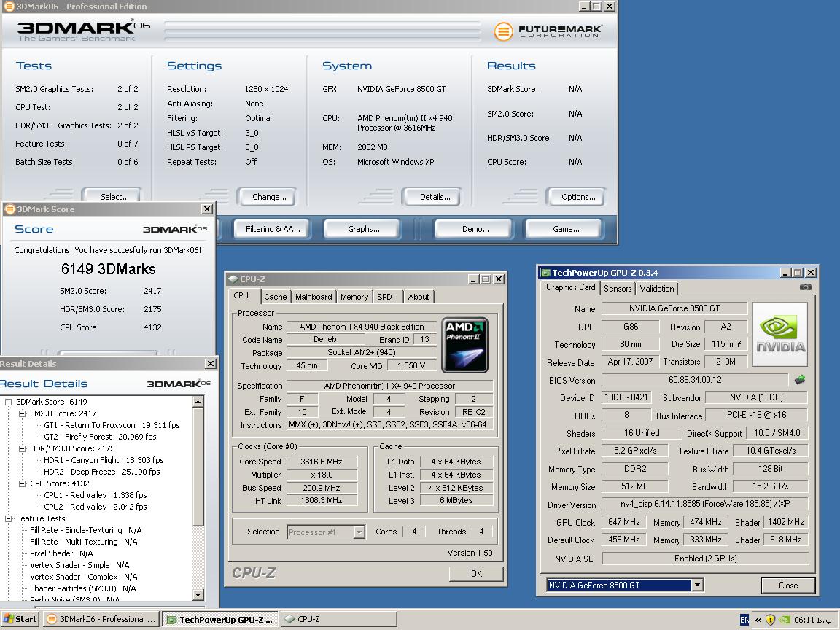Click the NVIDIA tray icon

coord(785,619)
